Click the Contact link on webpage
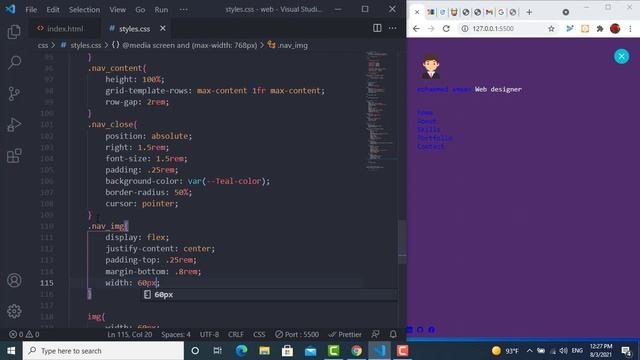The height and width of the screenshot is (360, 640). 431,146
